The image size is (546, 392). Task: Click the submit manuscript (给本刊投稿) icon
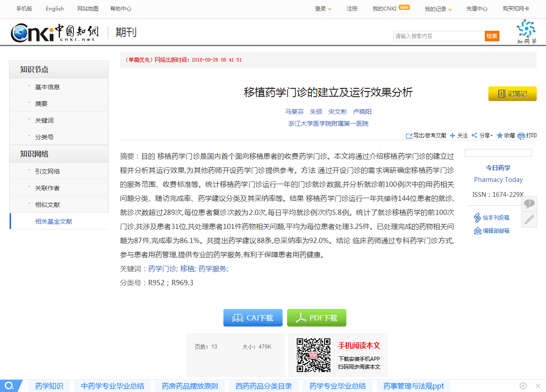[x=477, y=218]
